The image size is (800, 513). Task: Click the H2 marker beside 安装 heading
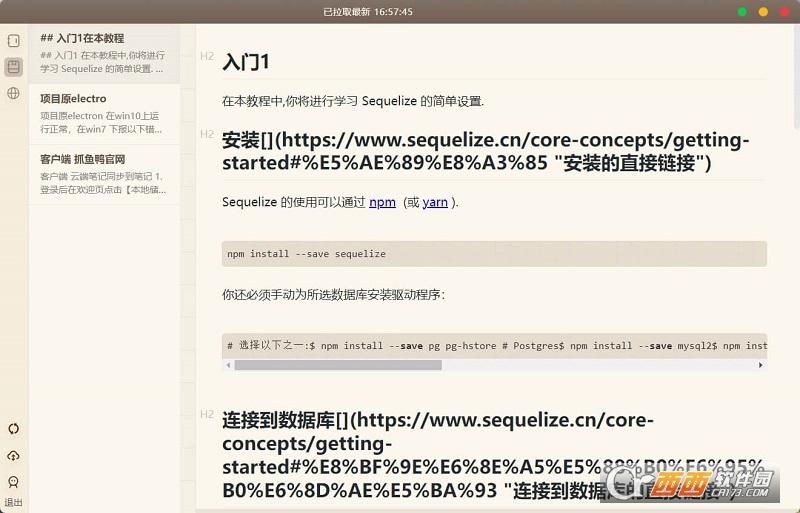click(207, 134)
